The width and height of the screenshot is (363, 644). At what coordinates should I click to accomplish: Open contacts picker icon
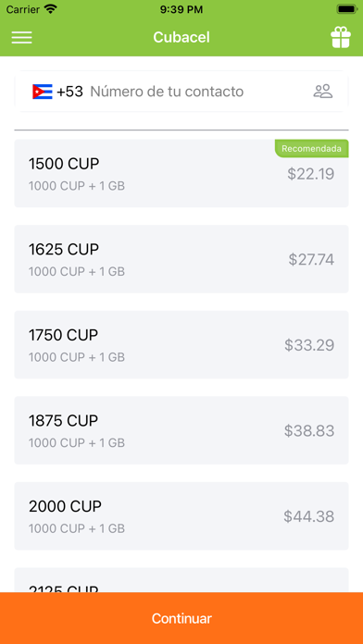(322, 92)
